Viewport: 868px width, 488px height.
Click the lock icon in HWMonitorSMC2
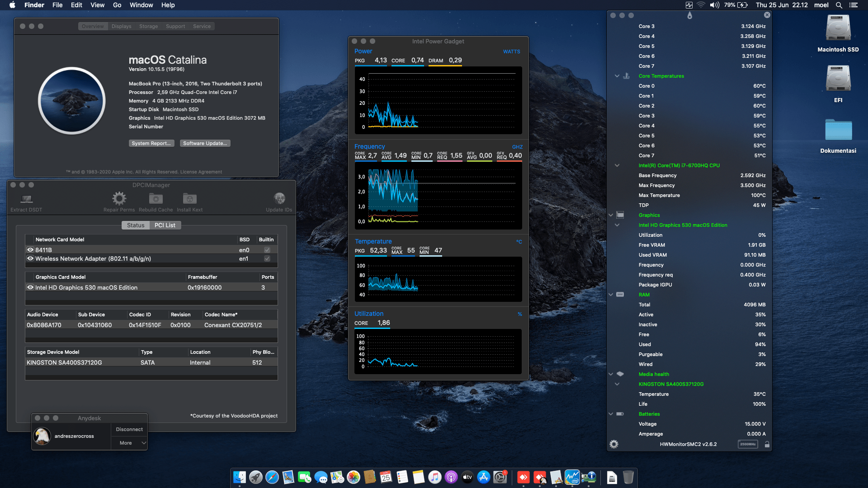[767, 445]
